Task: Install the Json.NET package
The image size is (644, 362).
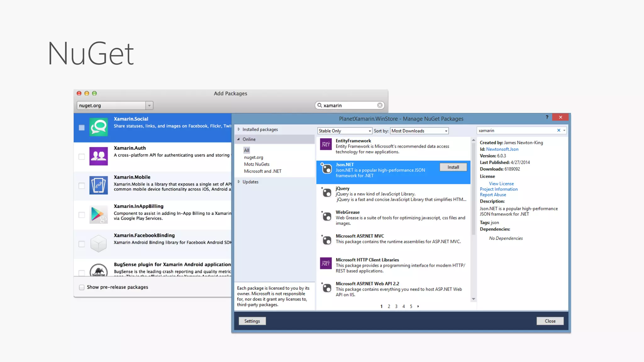Action: pyautogui.click(x=453, y=167)
